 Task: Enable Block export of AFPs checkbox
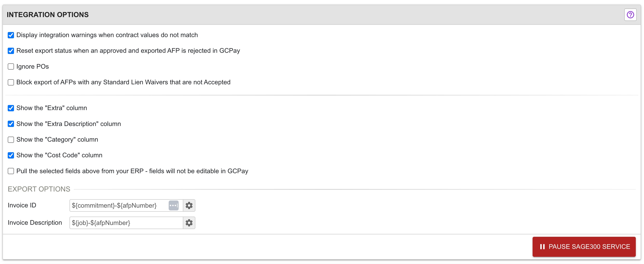coord(11,82)
